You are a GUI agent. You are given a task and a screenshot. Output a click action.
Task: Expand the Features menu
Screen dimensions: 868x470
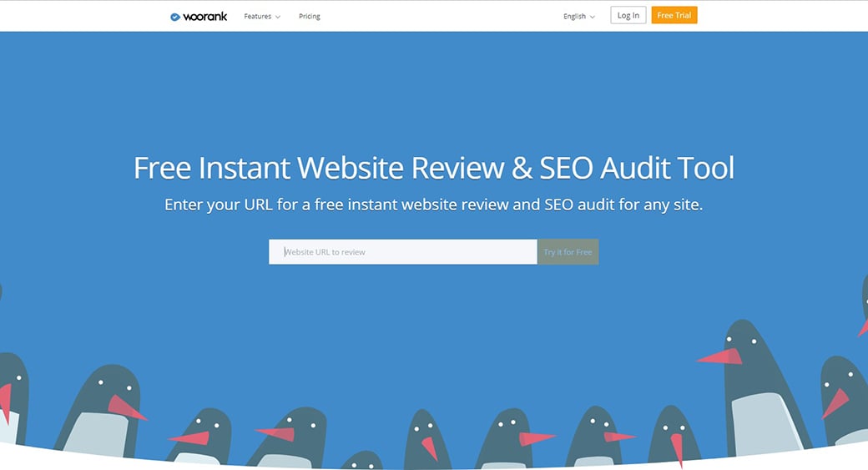tap(258, 17)
